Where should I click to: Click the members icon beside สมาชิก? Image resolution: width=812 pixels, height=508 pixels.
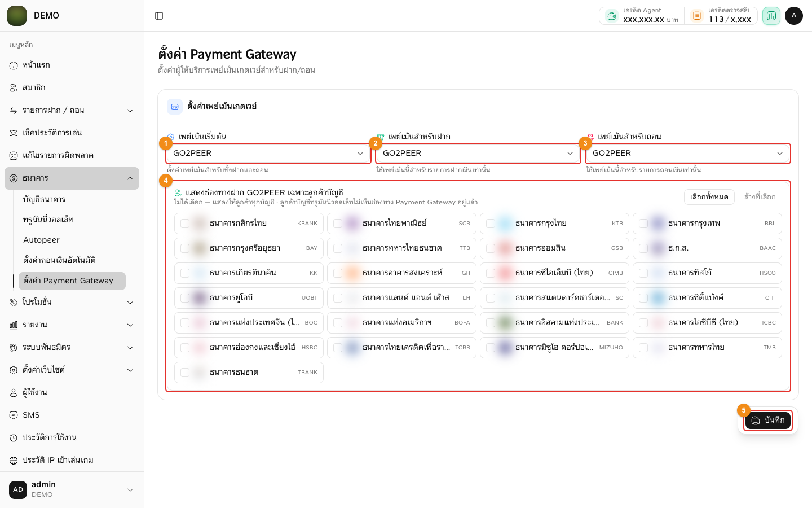pos(14,88)
